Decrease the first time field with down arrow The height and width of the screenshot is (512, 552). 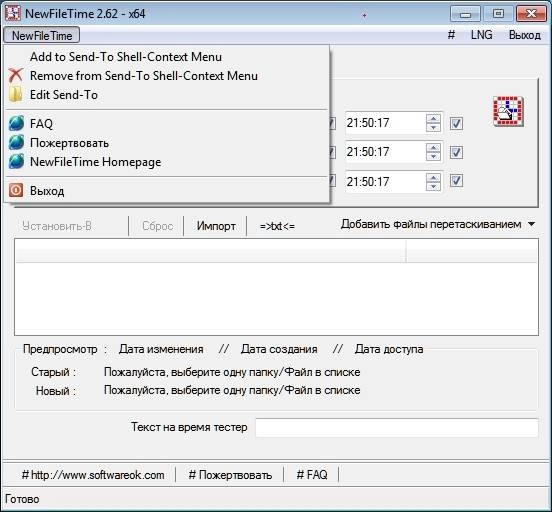point(433,127)
